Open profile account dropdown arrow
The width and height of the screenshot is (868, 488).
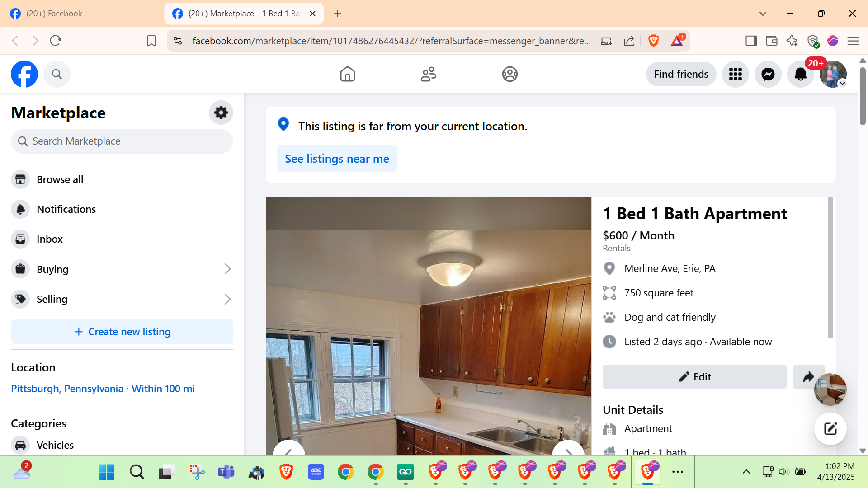click(x=842, y=84)
